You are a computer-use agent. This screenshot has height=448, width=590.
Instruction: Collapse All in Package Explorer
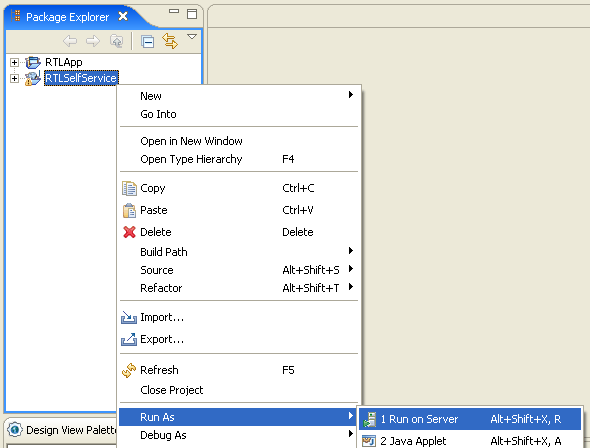[148, 41]
